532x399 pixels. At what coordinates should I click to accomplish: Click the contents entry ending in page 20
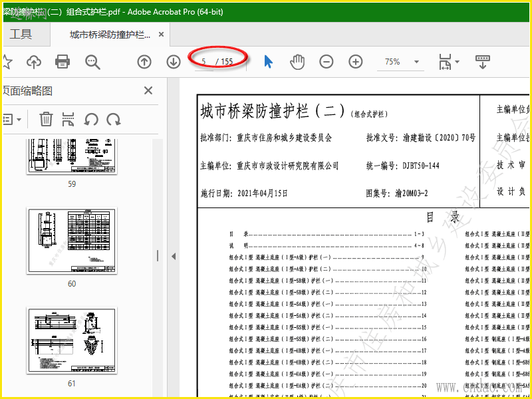[x=328, y=386]
